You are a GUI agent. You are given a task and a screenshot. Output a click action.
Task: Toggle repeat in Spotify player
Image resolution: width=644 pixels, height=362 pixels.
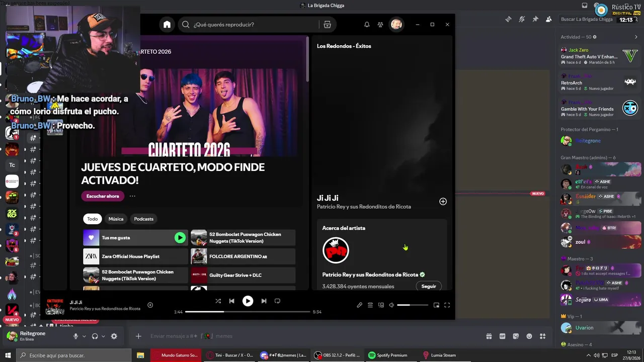(x=277, y=301)
